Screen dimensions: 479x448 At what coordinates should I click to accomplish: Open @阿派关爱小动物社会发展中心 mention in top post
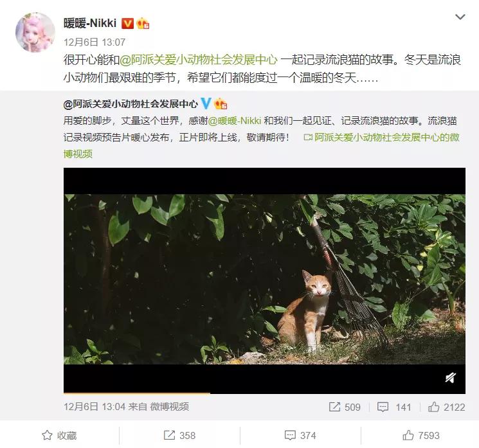pyautogui.click(x=199, y=60)
